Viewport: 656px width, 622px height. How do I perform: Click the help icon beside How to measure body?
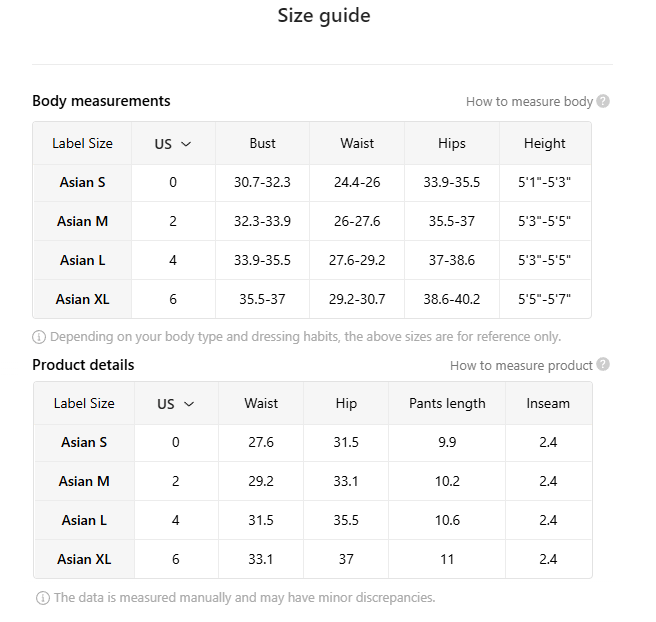click(603, 101)
